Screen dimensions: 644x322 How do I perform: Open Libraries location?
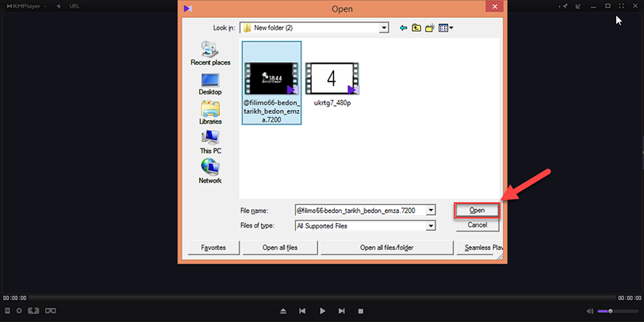click(x=210, y=112)
